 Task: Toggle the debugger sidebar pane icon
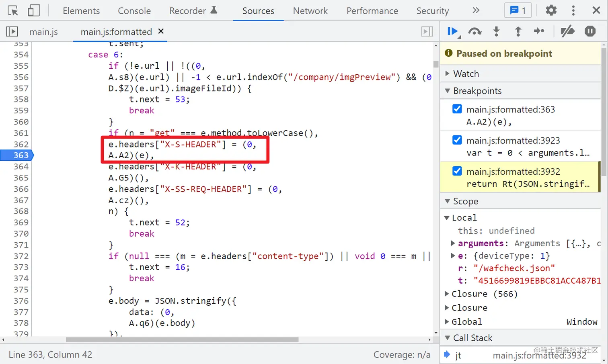click(x=427, y=31)
